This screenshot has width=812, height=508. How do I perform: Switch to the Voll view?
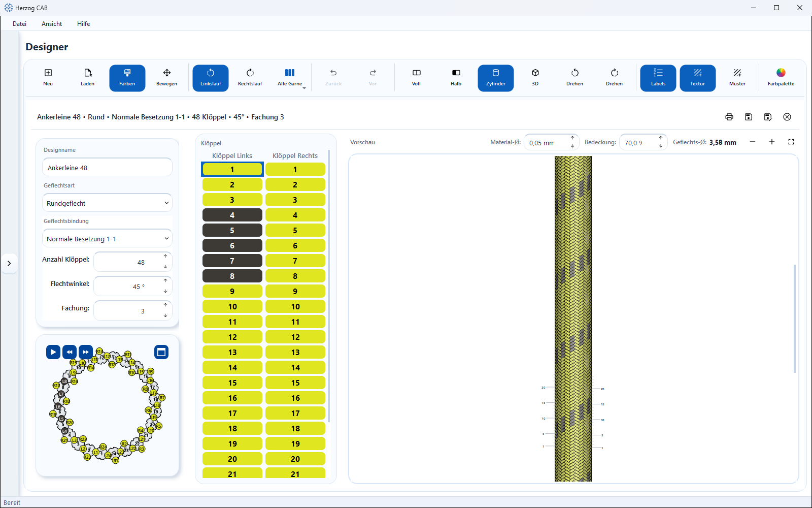click(x=417, y=78)
